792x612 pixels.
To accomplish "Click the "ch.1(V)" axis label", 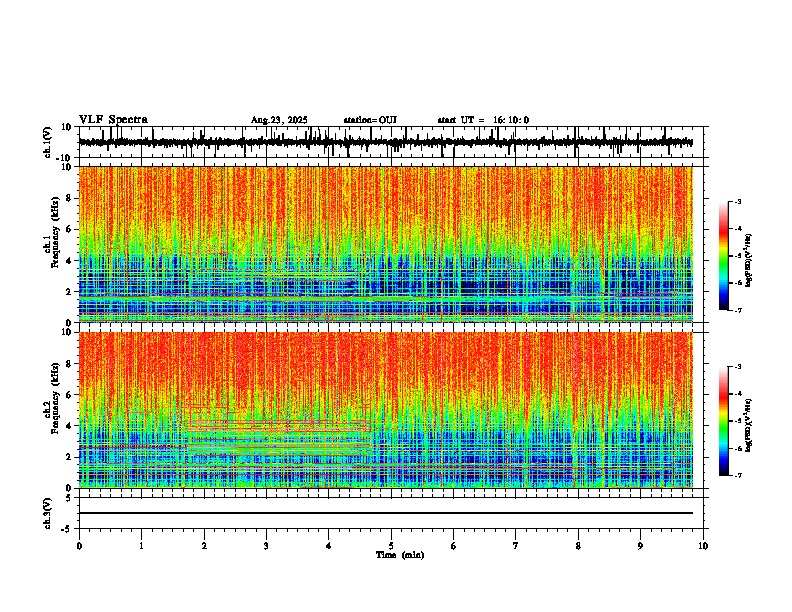I will (x=48, y=142).
